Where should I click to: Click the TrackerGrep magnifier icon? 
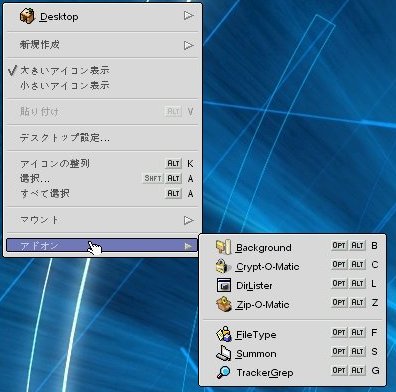[x=223, y=372]
